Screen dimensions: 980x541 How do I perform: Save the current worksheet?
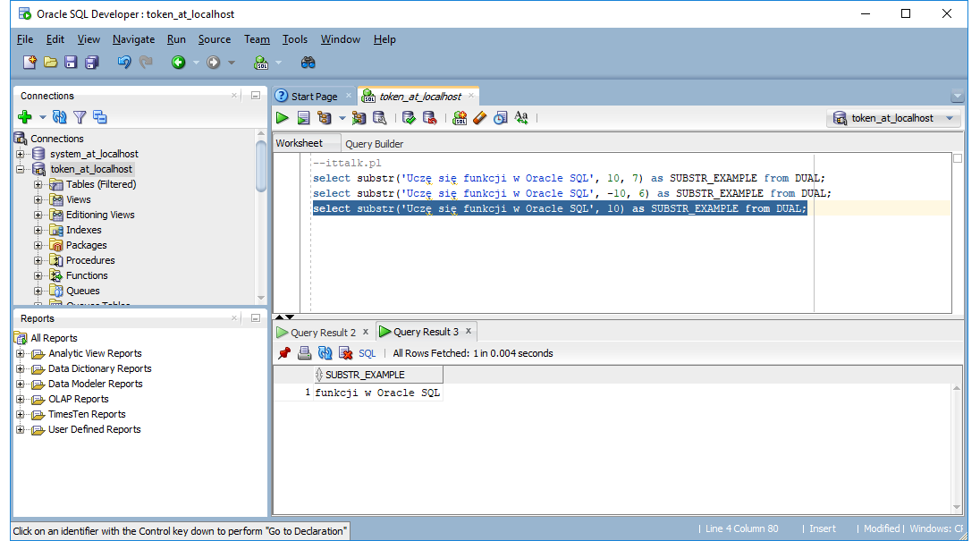point(71,63)
